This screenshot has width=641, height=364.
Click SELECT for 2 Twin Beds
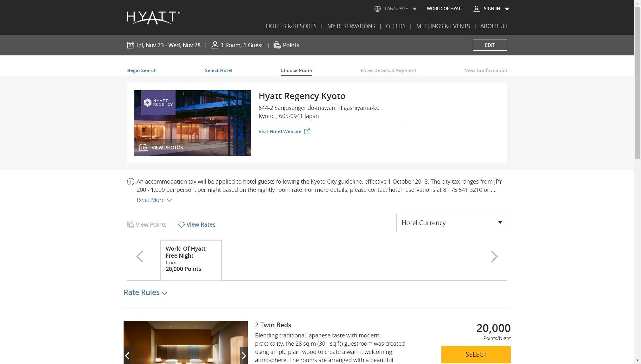476,355
